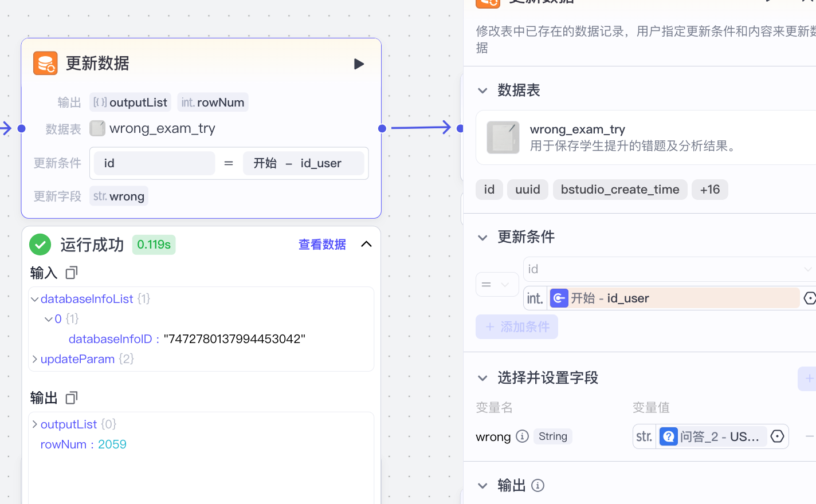The width and height of the screenshot is (816, 504).
Task: Collapse the 运行成功 result panel
Action: (366, 245)
